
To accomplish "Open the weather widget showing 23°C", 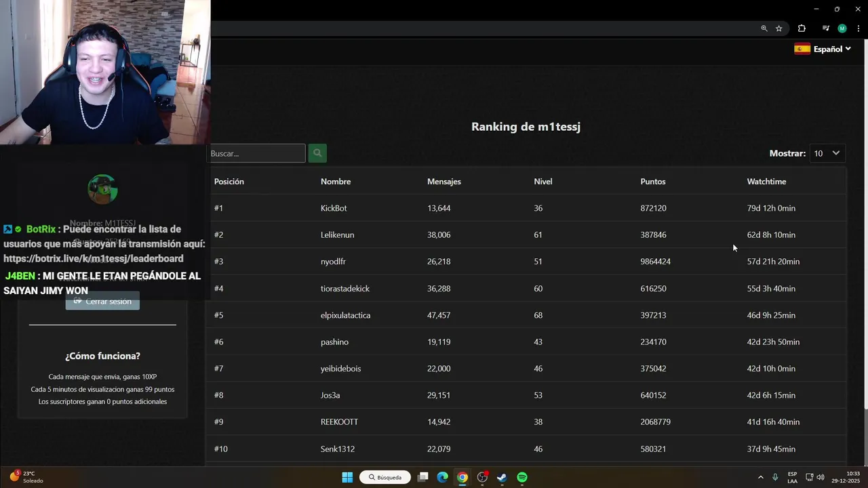I will [x=26, y=477].
